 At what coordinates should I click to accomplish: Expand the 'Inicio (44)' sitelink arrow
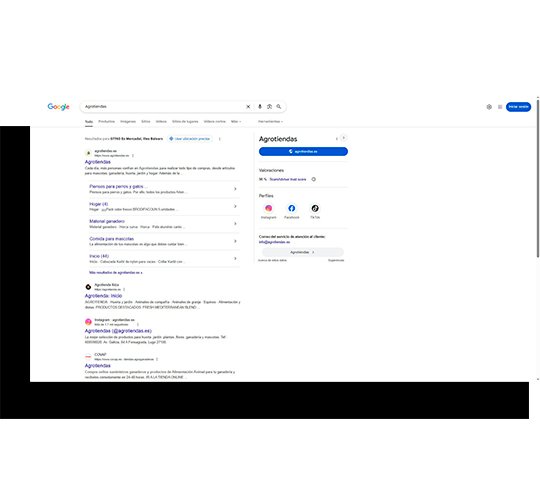point(235,259)
